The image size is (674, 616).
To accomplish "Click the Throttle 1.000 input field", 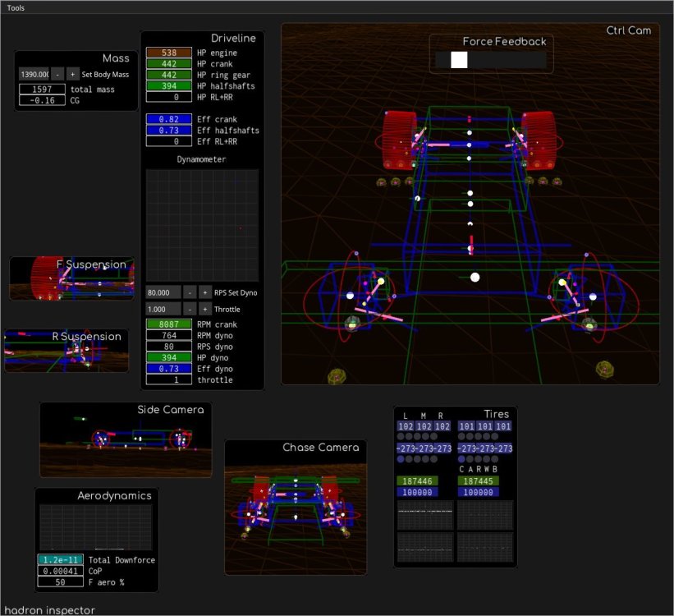I will (x=163, y=310).
